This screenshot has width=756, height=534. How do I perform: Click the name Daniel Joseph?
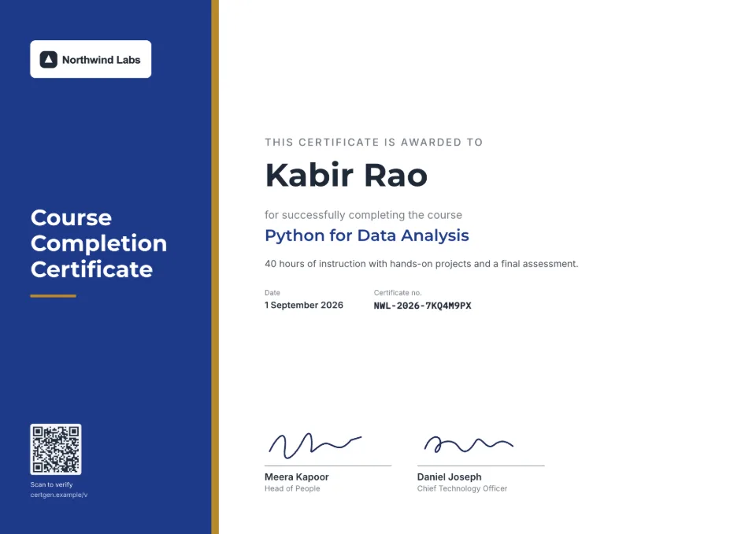(x=450, y=477)
